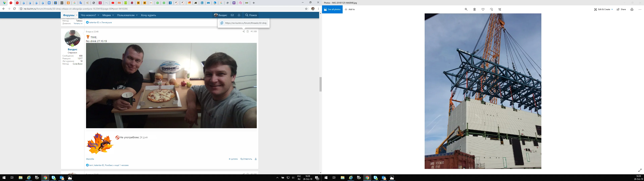Image resolution: width=644 pixels, height=181 pixels.
Task: Open the Медиа menu item
Action: click(106, 15)
